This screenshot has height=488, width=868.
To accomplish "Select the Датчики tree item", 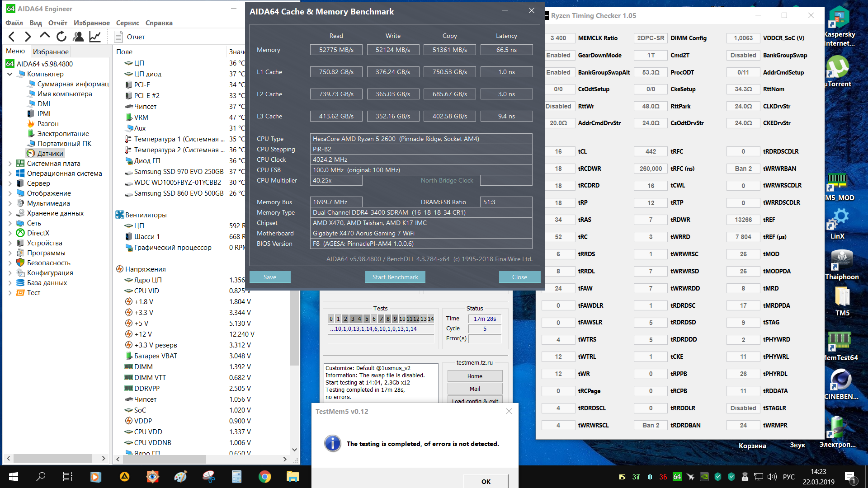I will point(50,154).
